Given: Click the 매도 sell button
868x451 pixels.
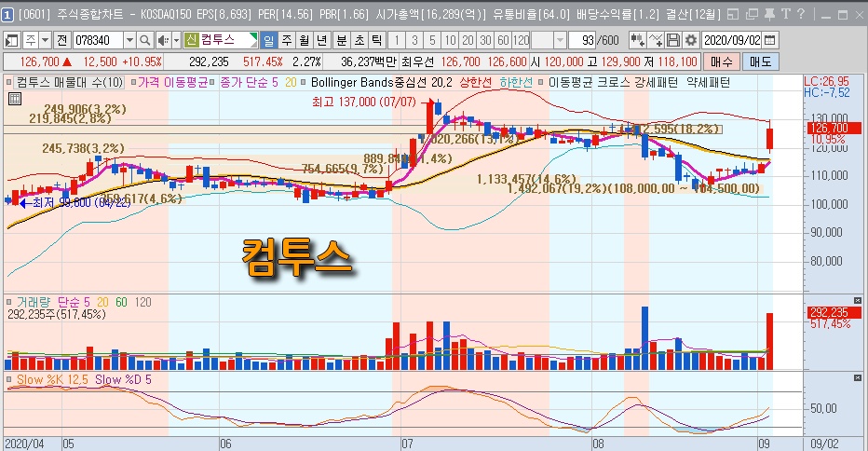Looking at the screenshot, I should tap(761, 61).
